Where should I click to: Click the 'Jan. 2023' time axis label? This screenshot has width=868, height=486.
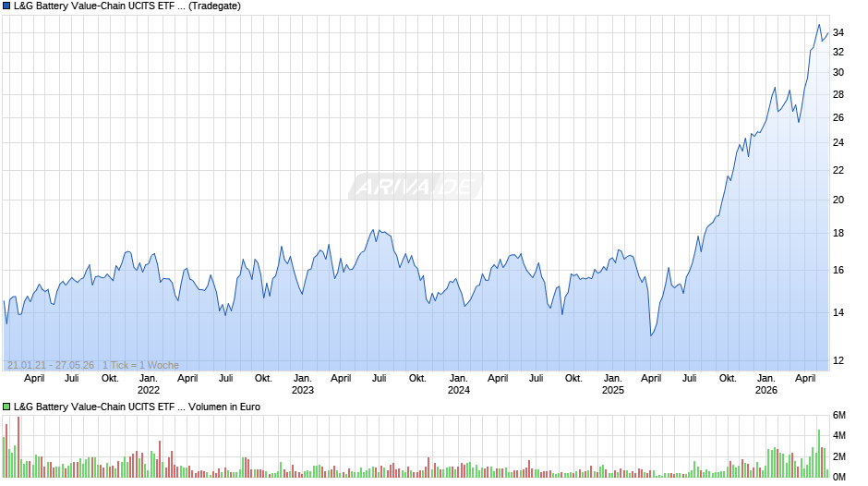click(302, 384)
